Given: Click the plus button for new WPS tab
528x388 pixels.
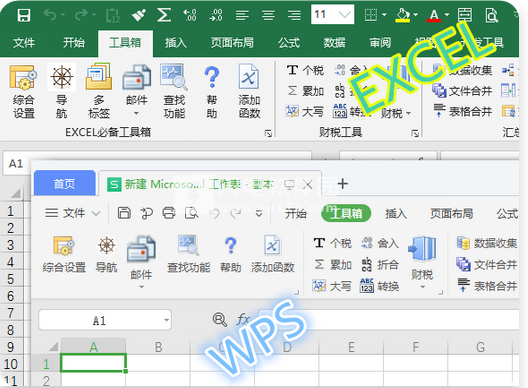Looking at the screenshot, I should (x=342, y=184).
